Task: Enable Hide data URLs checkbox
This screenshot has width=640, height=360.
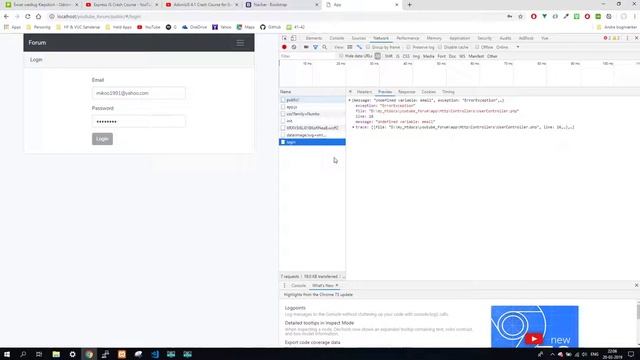Action: 341,56
